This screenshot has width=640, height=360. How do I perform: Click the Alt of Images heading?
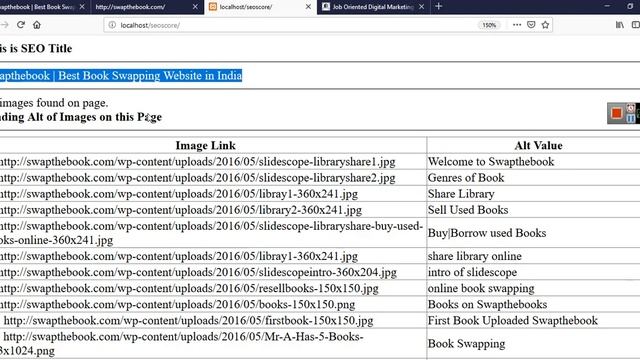(81, 117)
